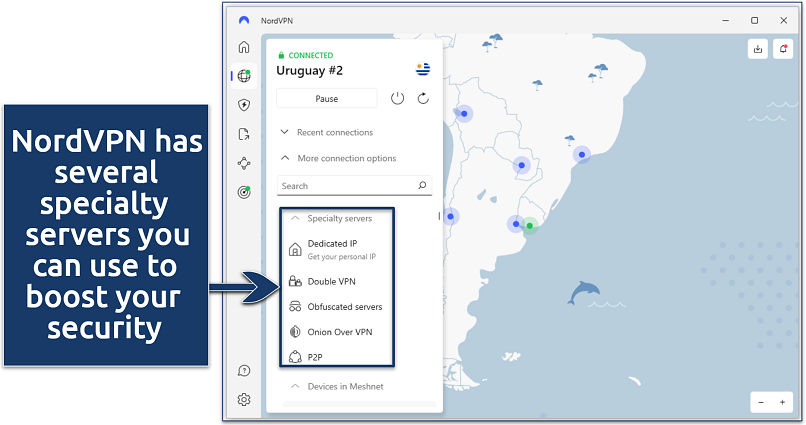Focus the server Search field
The height and width of the screenshot is (425, 806).
tap(354, 186)
